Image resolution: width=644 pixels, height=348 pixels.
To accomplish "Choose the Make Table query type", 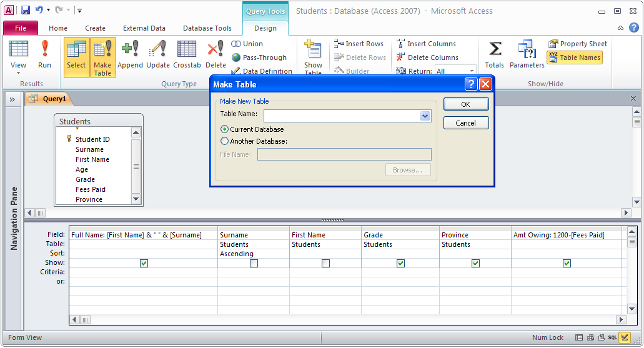I will point(102,57).
